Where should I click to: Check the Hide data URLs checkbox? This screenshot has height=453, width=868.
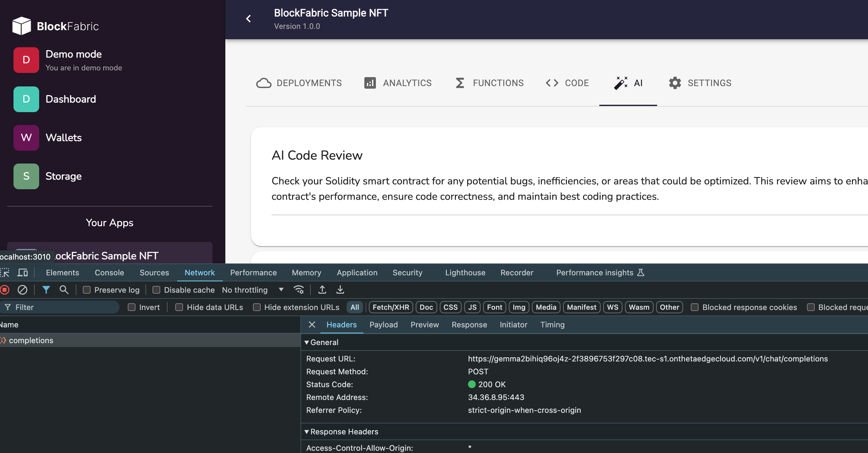pyautogui.click(x=179, y=307)
